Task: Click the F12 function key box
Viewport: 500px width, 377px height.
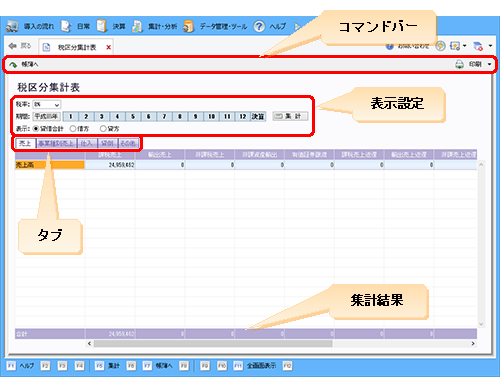Action: 287,366
